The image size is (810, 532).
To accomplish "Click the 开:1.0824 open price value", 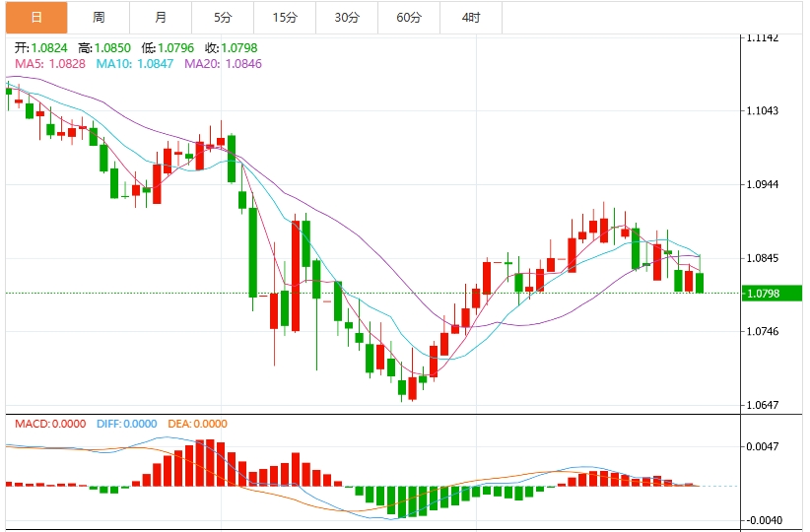I will click(x=40, y=48).
